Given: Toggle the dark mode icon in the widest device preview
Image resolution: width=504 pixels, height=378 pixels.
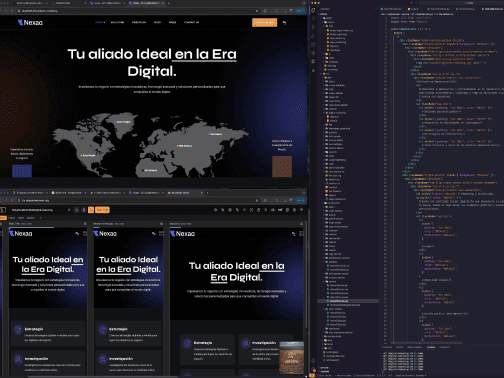Looking at the screenshot, I should tap(293, 234).
